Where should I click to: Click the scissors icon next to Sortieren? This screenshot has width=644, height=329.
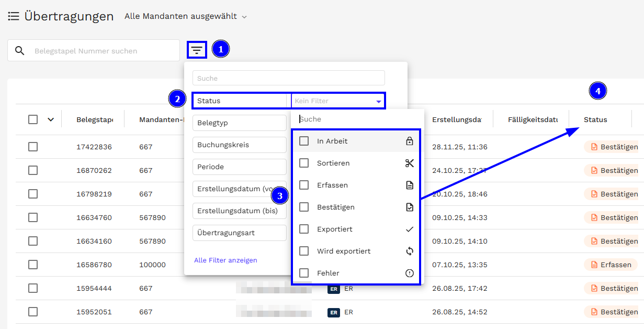(x=409, y=163)
